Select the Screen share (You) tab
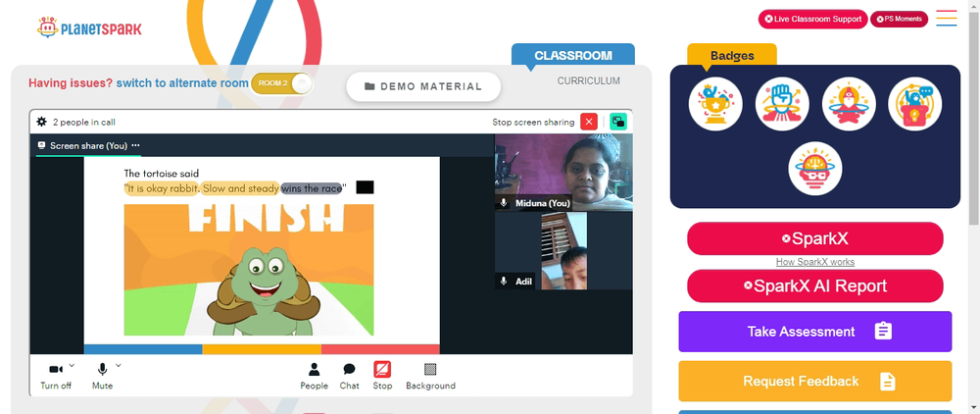Screen dimensions: 980x414 (x=88, y=146)
